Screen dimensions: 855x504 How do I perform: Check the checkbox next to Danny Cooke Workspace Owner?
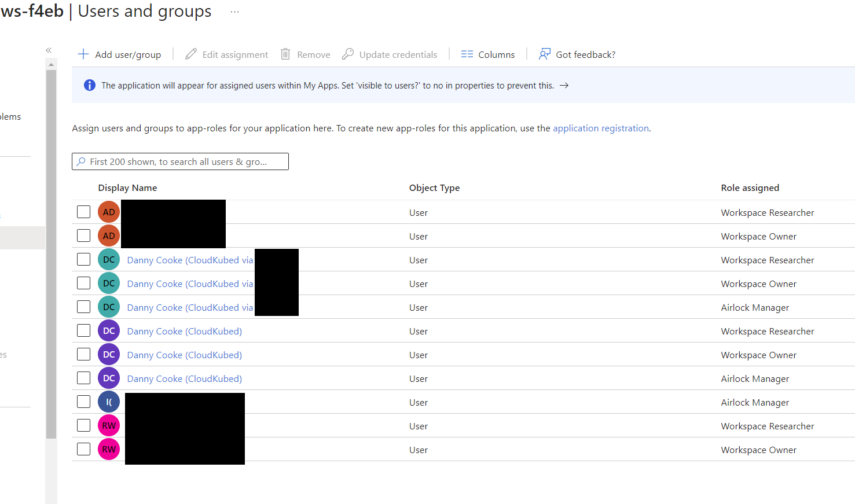tap(83, 354)
